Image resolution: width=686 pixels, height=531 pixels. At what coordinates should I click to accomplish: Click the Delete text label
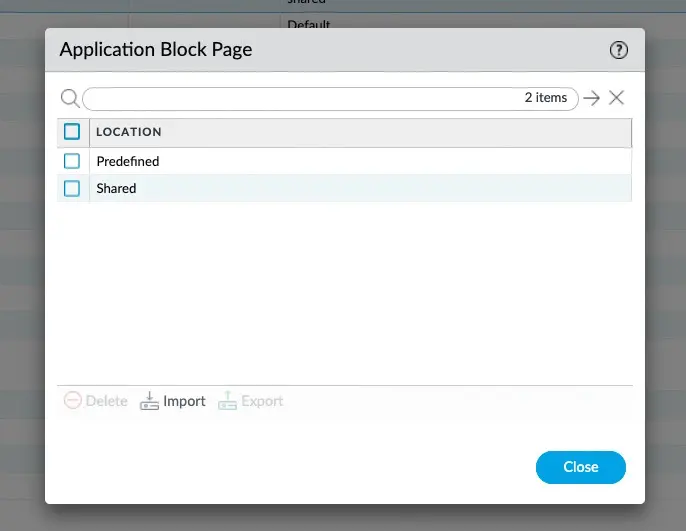[x=106, y=401]
